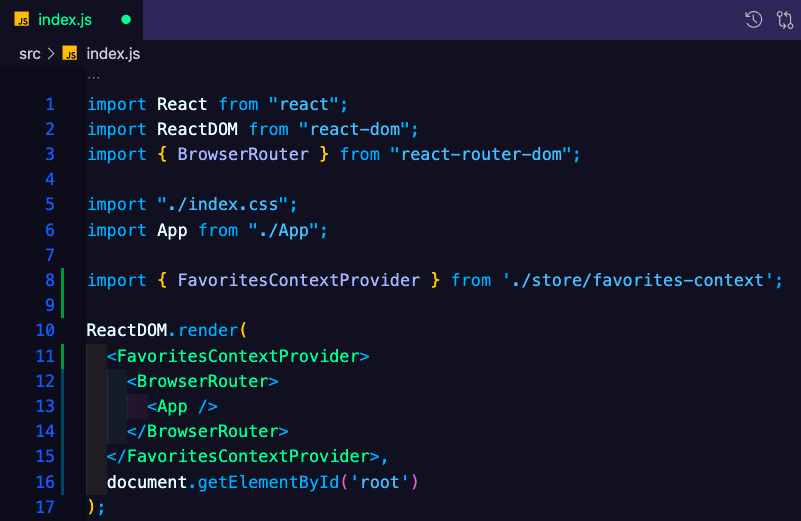
Task: Click getElementById on line 16
Action: click(268, 482)
